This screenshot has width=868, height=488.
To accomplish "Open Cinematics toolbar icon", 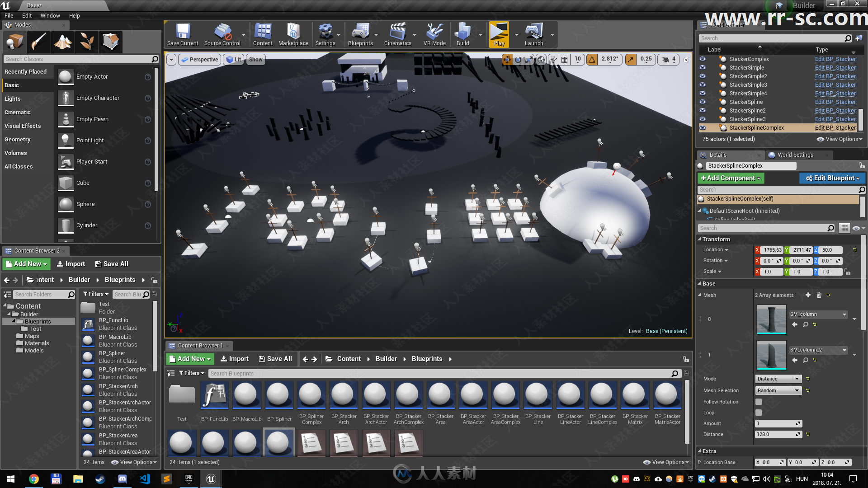I will [x=398, y=35].
